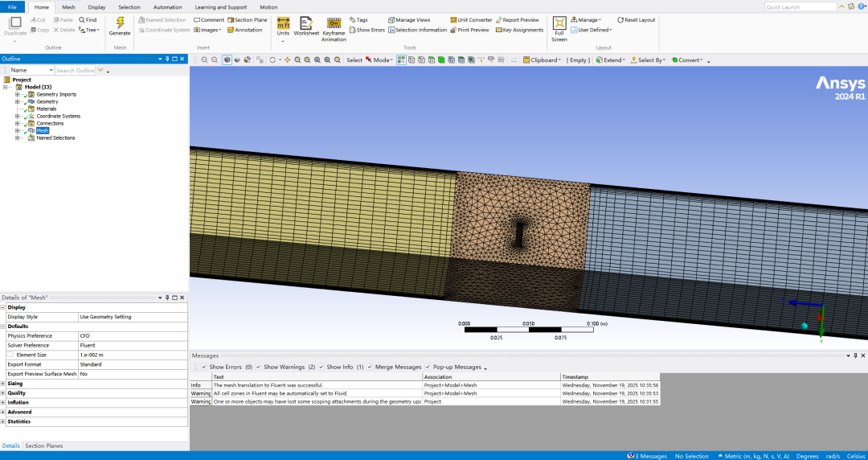Launch Keyframe Animation tool
This screenshot has height=460, width=868.
pos(334,24)
